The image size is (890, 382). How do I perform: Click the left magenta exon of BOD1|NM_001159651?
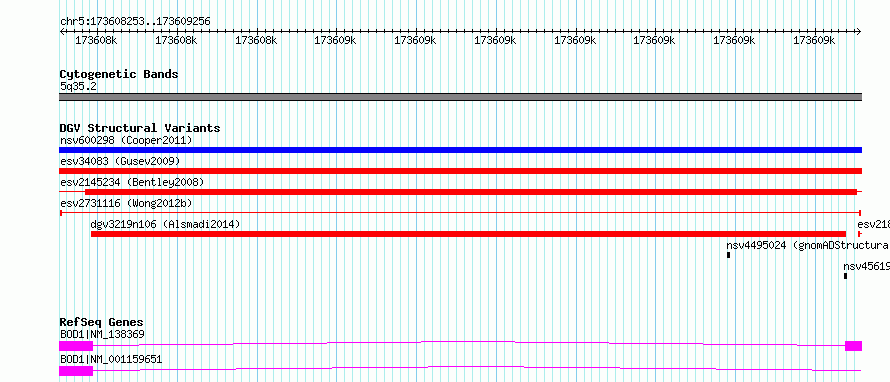[x=76, y=371]
